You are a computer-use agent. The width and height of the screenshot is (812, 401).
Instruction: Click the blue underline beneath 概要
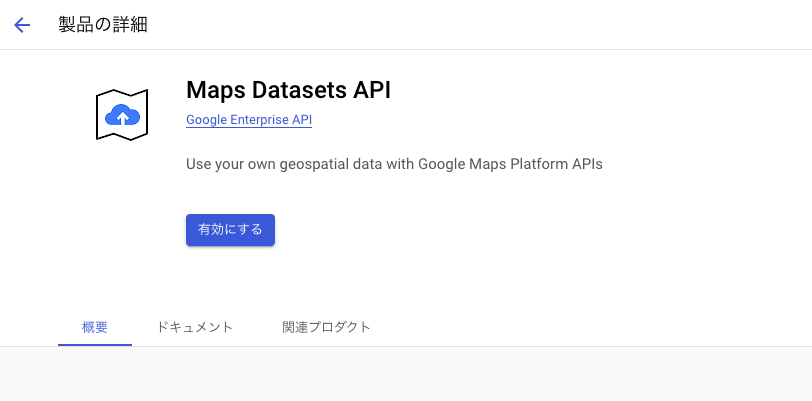[x=95, y=344]
